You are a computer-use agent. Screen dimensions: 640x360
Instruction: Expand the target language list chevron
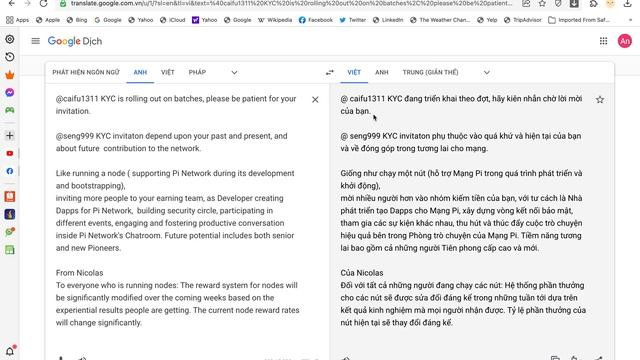tap(487, 73)
